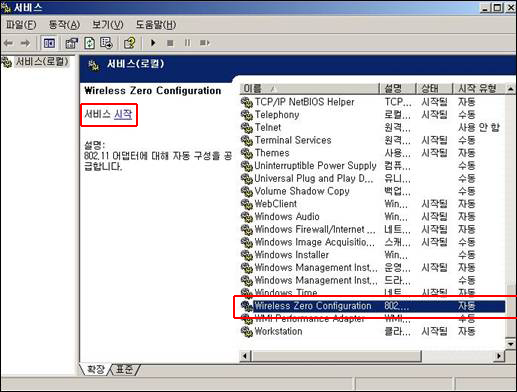Open the 파일(F) menu

[x=21, y=25]
